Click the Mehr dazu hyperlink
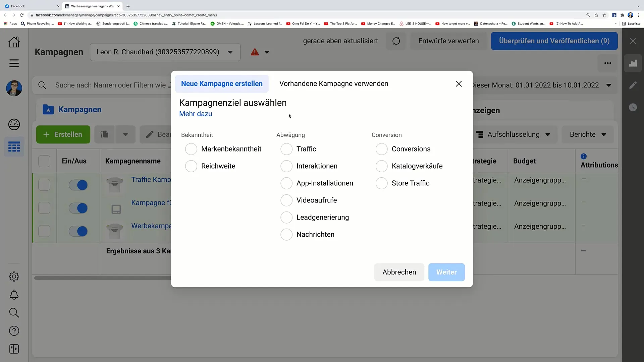This screenshot has width=644, height=362. pos(196,114)
